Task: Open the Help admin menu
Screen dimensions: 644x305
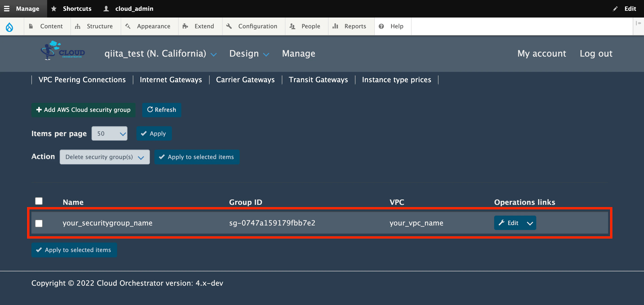Action: [392, 26]
